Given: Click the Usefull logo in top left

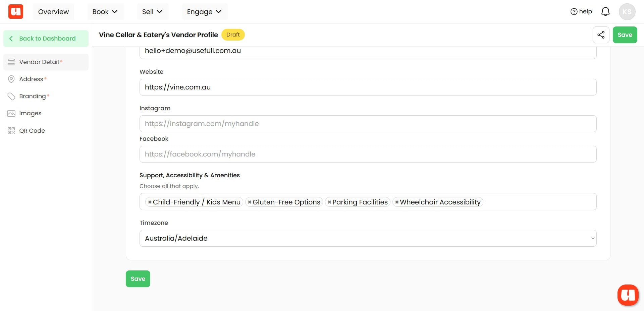Looking at the screenshot, I should pyautogui.click(x=16, y=12).
